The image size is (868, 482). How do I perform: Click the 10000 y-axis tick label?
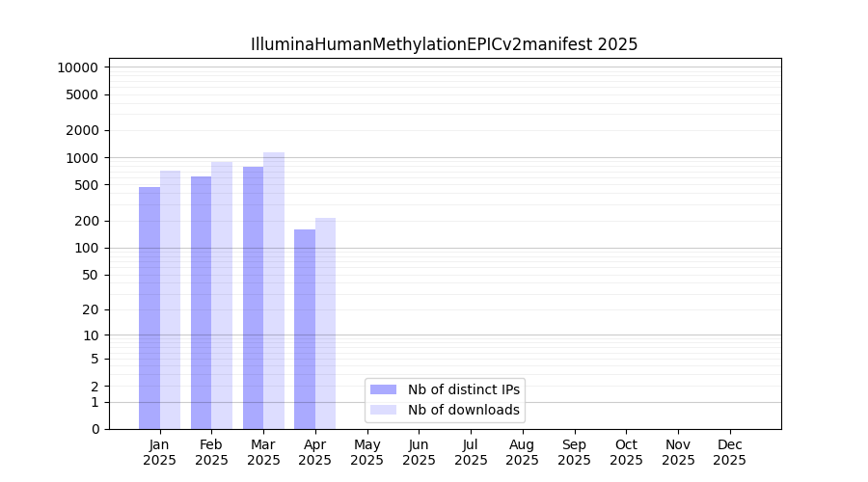click(77, 67)
